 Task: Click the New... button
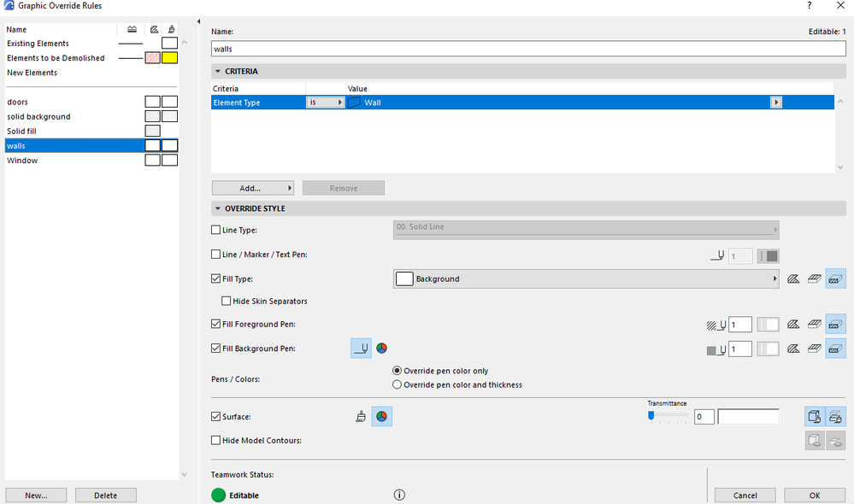click(x=36, y=495)
